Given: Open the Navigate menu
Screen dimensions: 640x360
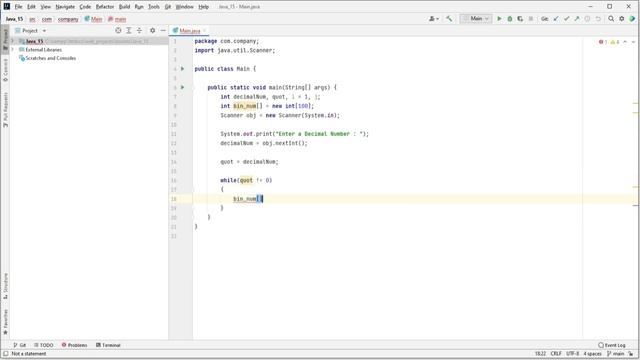Looking at the screenshot, I should 65,7.
